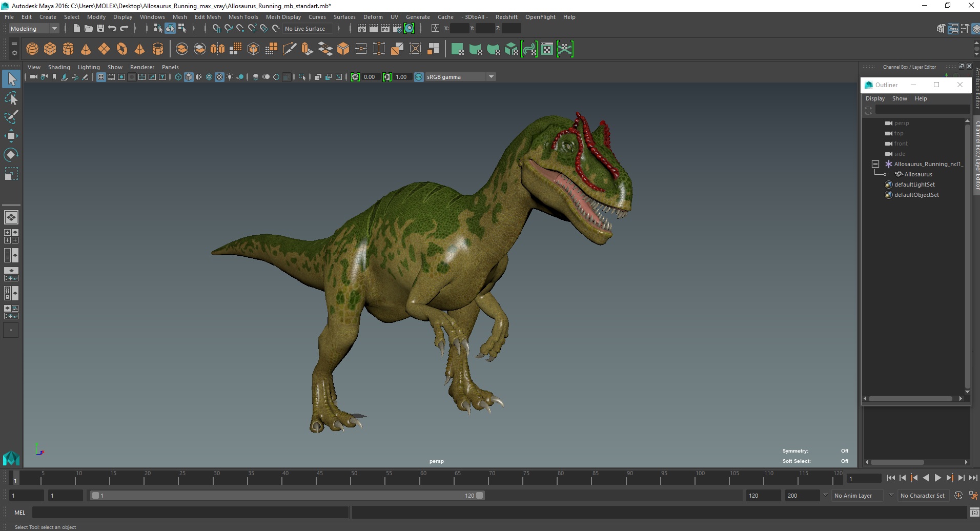This screenshot has height=531, width=980.
Task: Open a scene using folder icon
Action: pyautogui.click(x=88, y=29)
